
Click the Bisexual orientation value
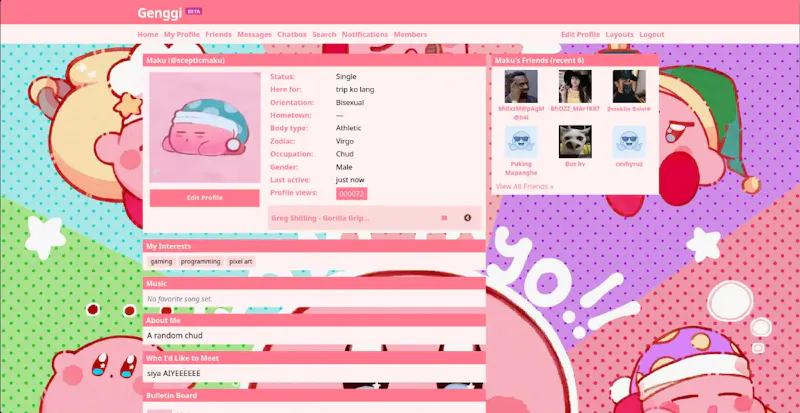click(349, 102)
